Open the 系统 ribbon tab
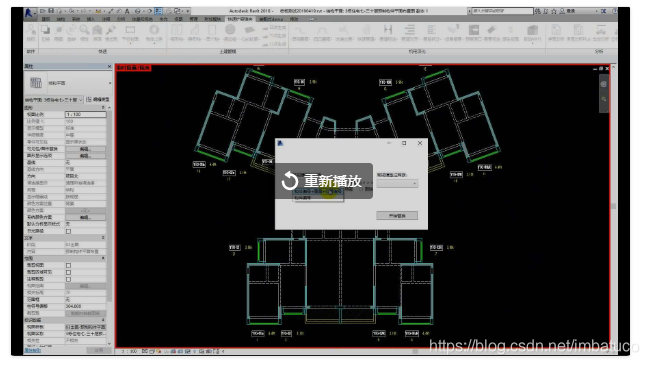Viewport: 649px width, 365px height. (76, 19)
